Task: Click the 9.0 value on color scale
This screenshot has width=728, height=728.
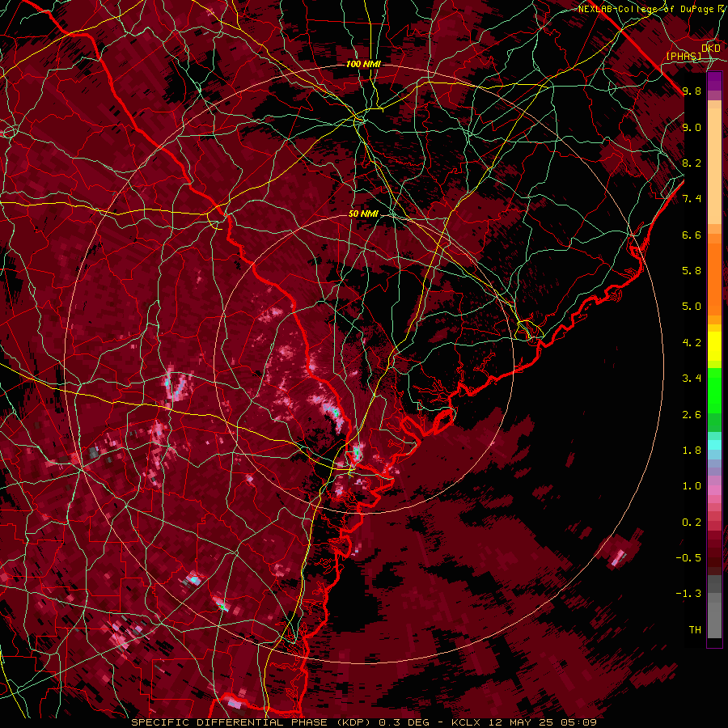Action: coord(692,127)
